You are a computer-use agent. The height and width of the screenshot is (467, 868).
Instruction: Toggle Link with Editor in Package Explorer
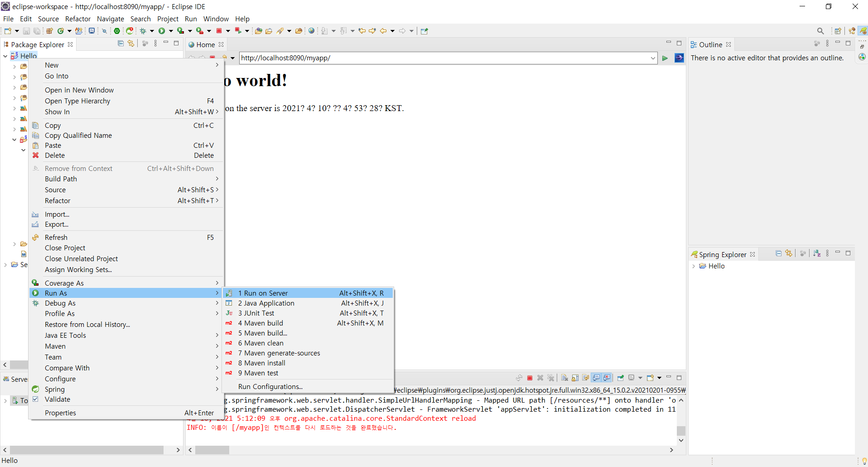[x=131, y=44]
